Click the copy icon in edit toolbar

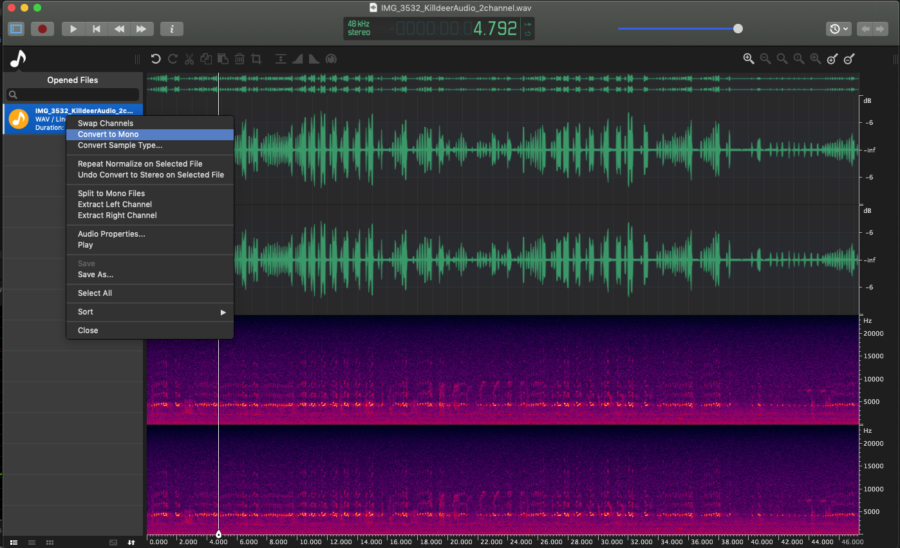click(x=206, y=59)
